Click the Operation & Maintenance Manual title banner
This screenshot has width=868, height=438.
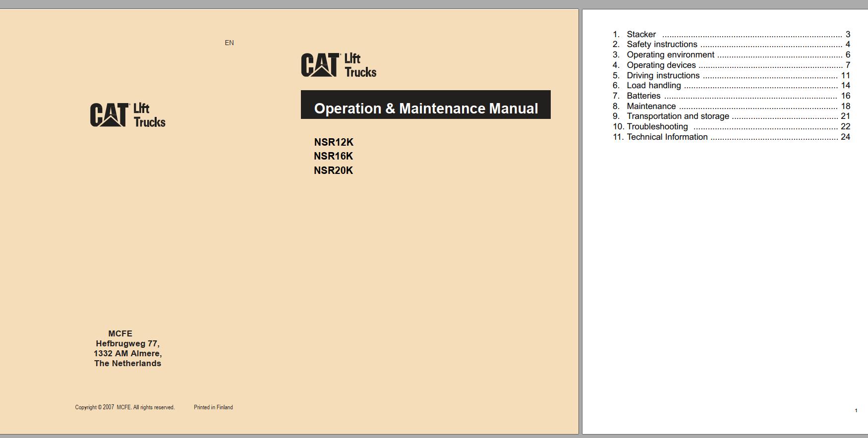(x=426, y=105)
